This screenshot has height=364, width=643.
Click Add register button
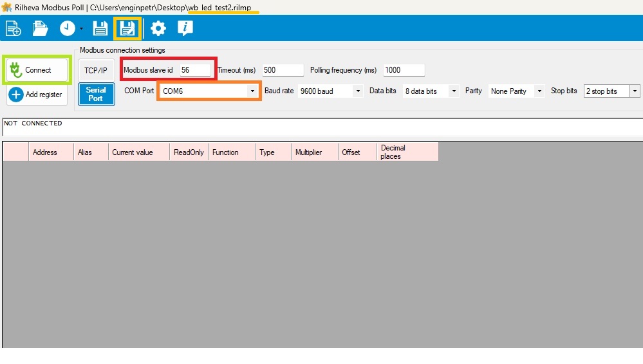pyautogui.click(x=37, y=95)
